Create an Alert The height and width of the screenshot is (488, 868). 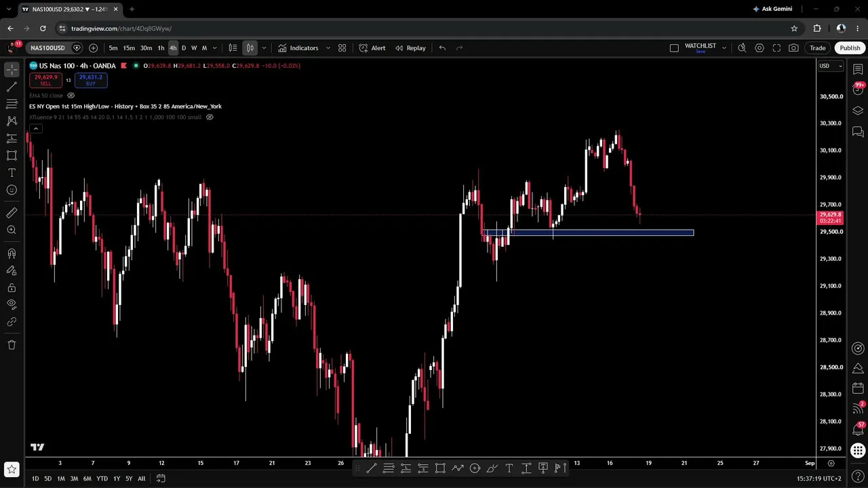[372, 48]
